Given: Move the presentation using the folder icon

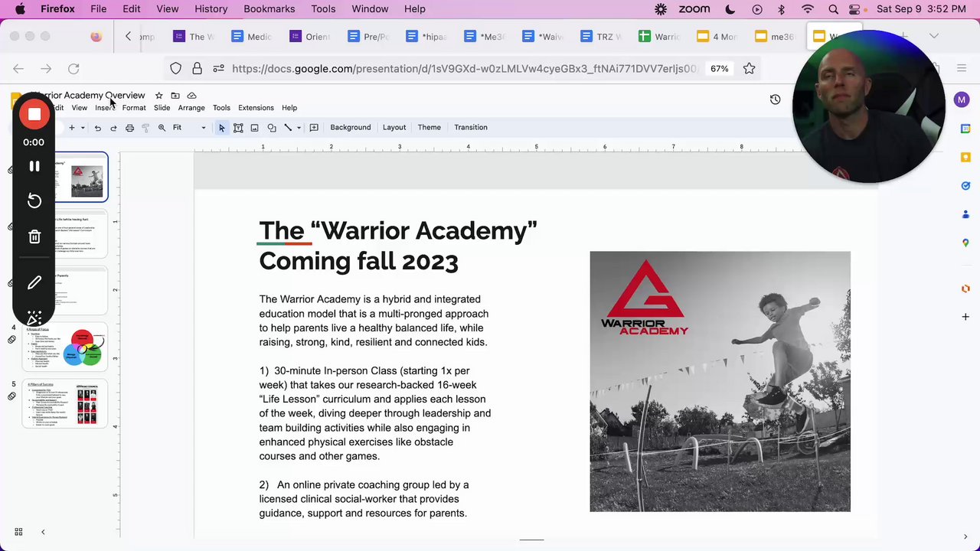Looking at the screenshot, I should click(175, 96).
